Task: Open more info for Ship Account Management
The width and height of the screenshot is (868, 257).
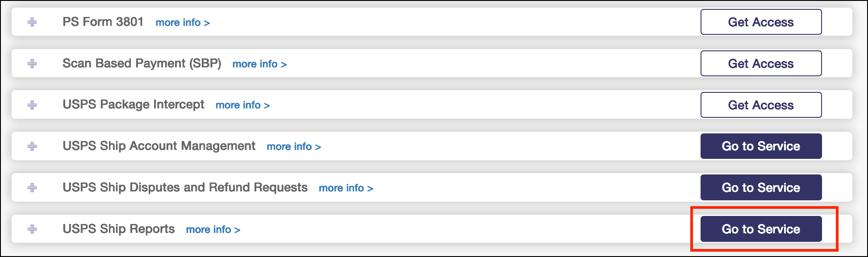Action: point(294,146)
